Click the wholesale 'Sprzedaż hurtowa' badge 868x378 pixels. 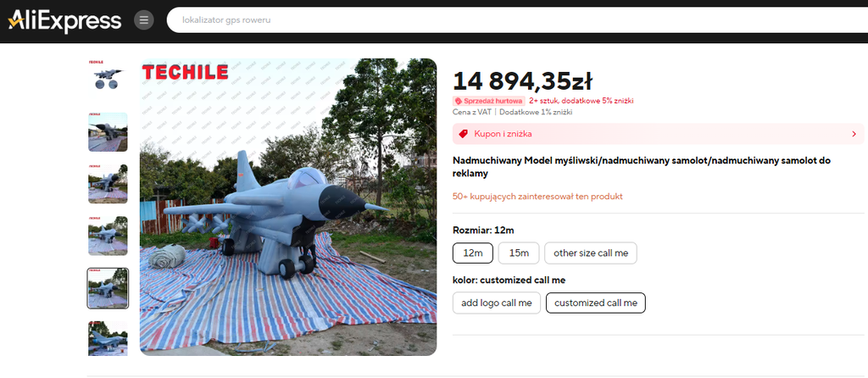point(489,101)
